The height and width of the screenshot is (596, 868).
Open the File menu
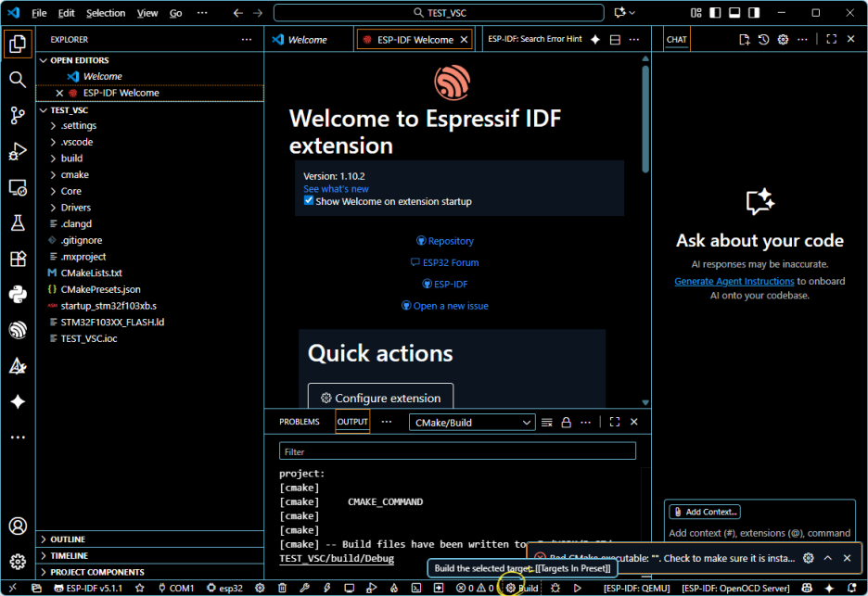tap(39, 13)
